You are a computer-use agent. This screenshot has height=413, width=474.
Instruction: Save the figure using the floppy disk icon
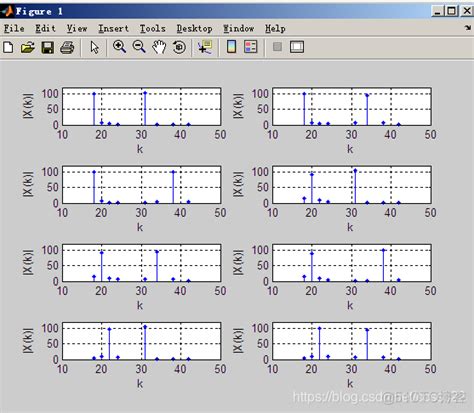pos(48,47)
